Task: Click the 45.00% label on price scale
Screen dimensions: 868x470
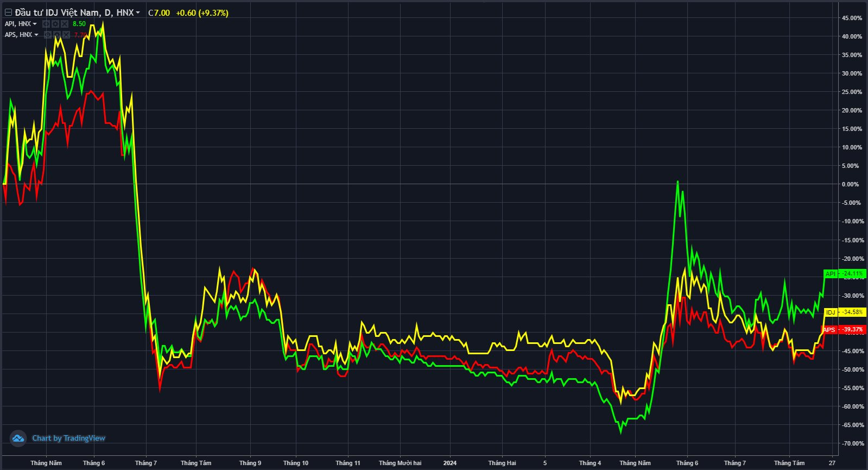Action: (x=852, y=18)
